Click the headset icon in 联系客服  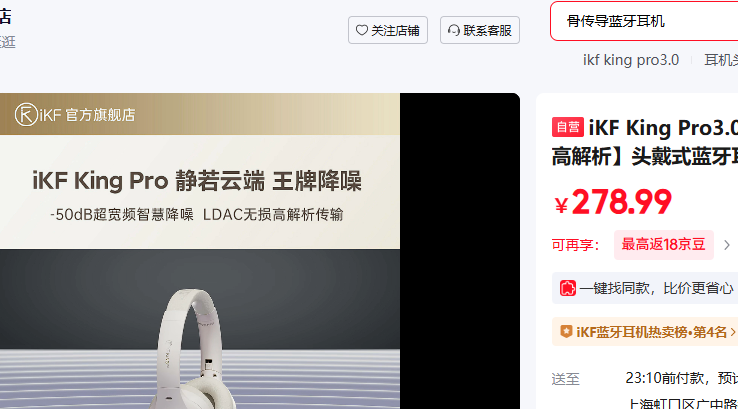(454, 30)
